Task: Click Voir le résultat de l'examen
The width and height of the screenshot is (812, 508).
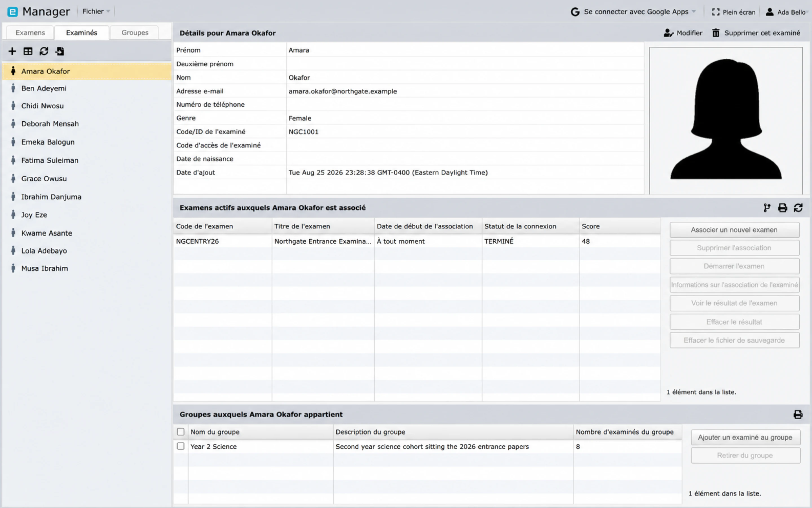Action: [x=734, y=303]
